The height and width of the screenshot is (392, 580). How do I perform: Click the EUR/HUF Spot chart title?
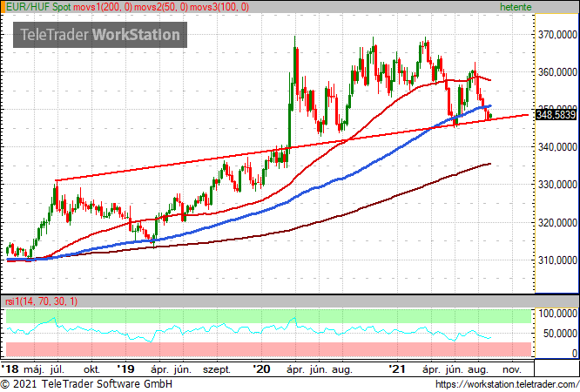pos(39,7)
